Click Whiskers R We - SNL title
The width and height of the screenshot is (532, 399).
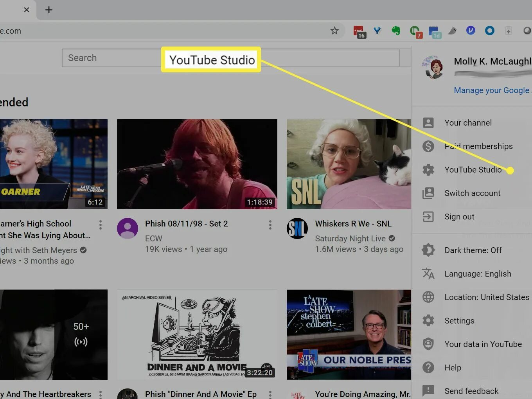pos(353,224)
